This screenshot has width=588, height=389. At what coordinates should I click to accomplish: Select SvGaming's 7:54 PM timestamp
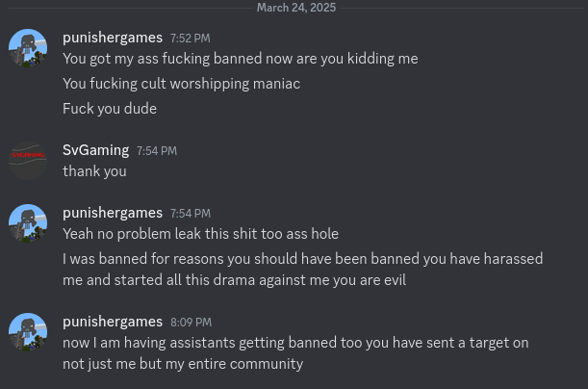(x=156, y=151)
